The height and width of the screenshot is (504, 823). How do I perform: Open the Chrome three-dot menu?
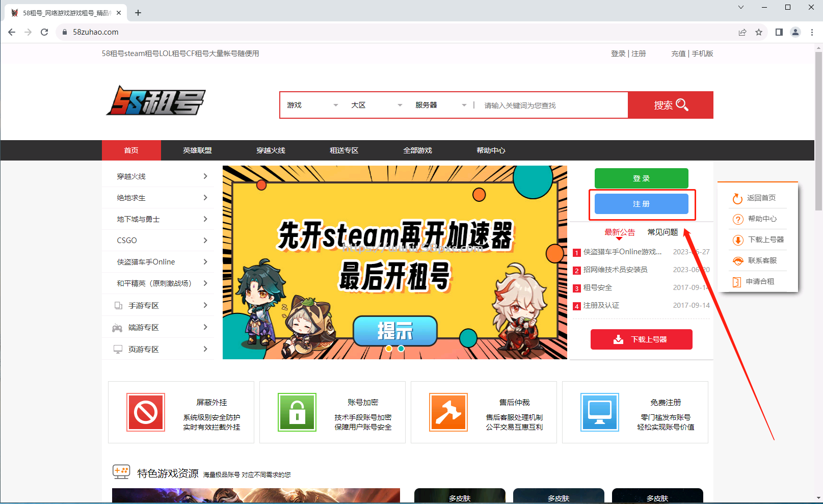[x=812, y=32]
